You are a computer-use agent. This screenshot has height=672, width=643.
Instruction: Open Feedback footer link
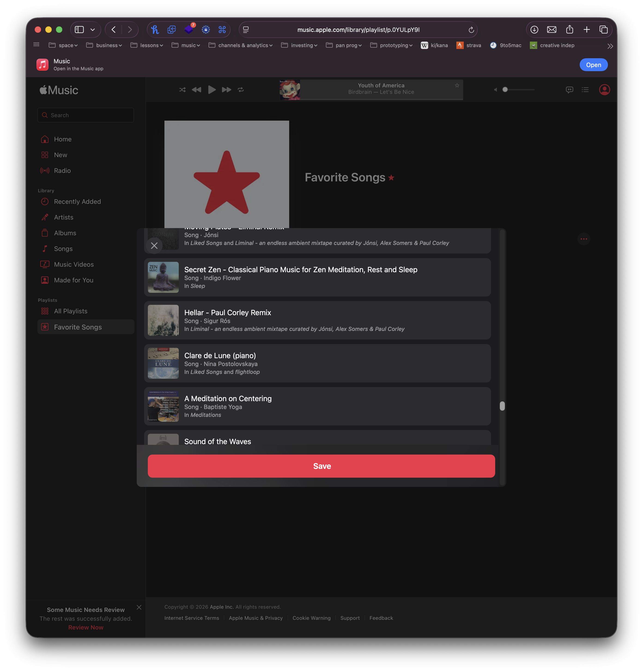coord(381,618)
